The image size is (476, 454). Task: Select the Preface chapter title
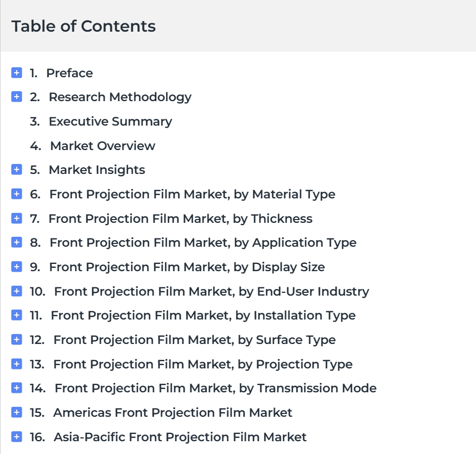[x=70, y=73]
